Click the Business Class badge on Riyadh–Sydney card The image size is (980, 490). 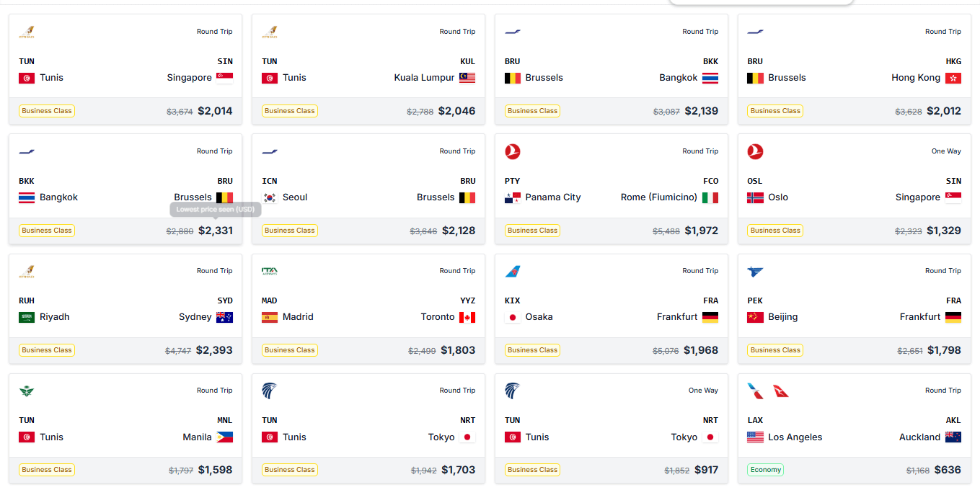(x=46, y=349)
